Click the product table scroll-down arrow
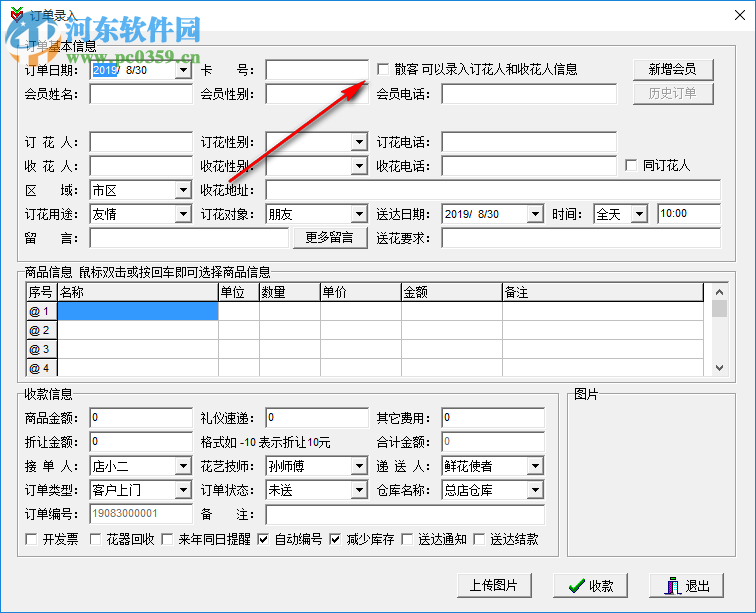The image size is (756, 613). point(719,368)
